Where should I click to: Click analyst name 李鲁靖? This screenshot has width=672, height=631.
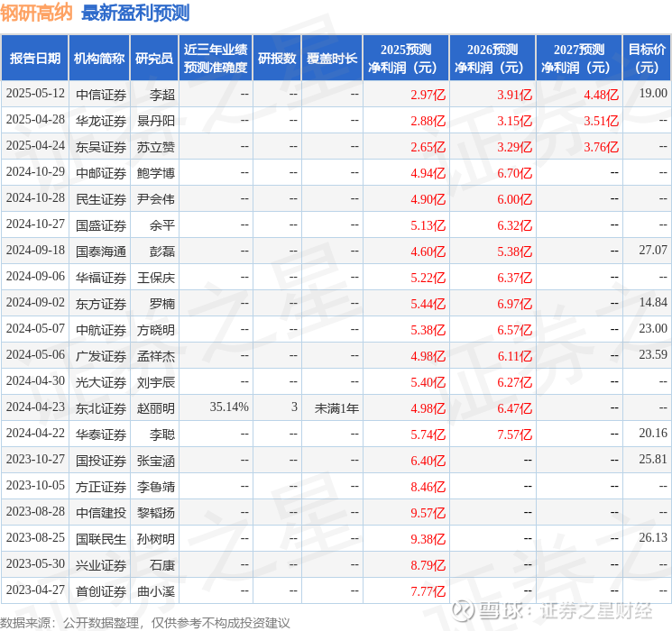(155, 487)
